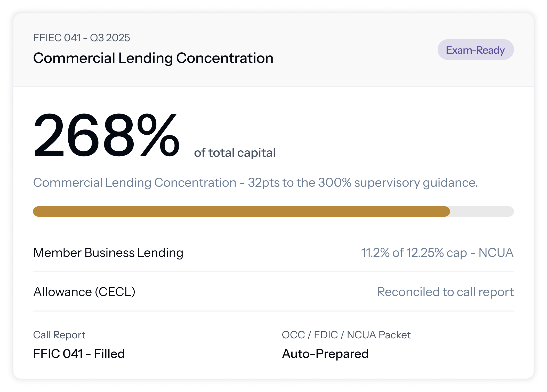Click the Auto-Prepared value

[325, 354]
